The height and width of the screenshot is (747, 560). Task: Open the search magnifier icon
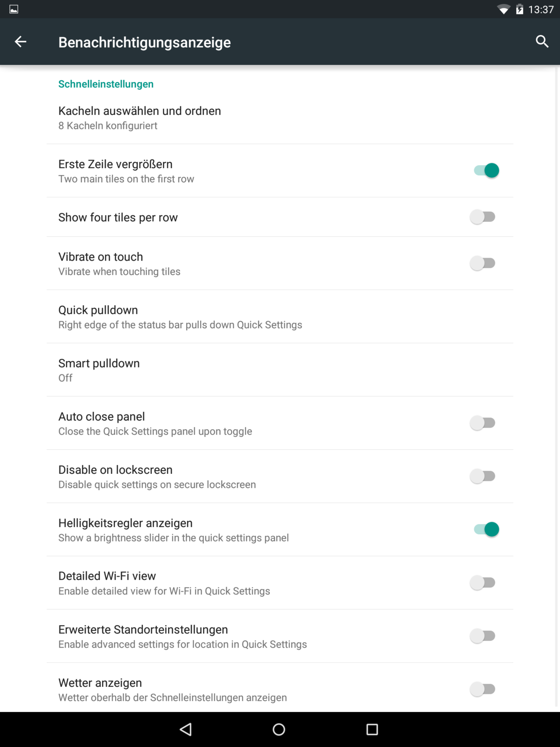point(542,42)
